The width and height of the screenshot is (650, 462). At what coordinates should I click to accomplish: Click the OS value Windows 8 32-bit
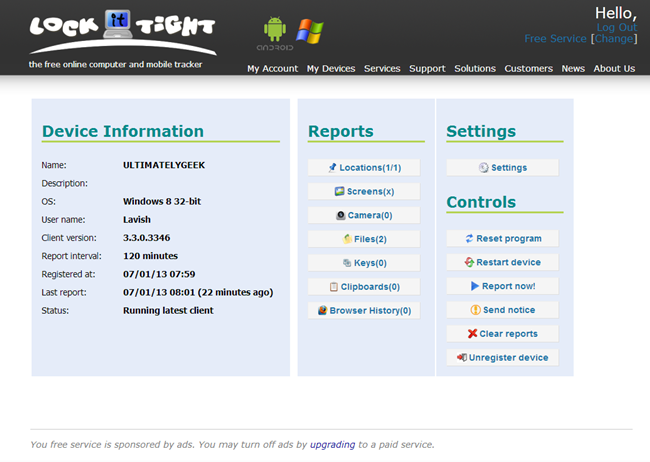(162, 202)
